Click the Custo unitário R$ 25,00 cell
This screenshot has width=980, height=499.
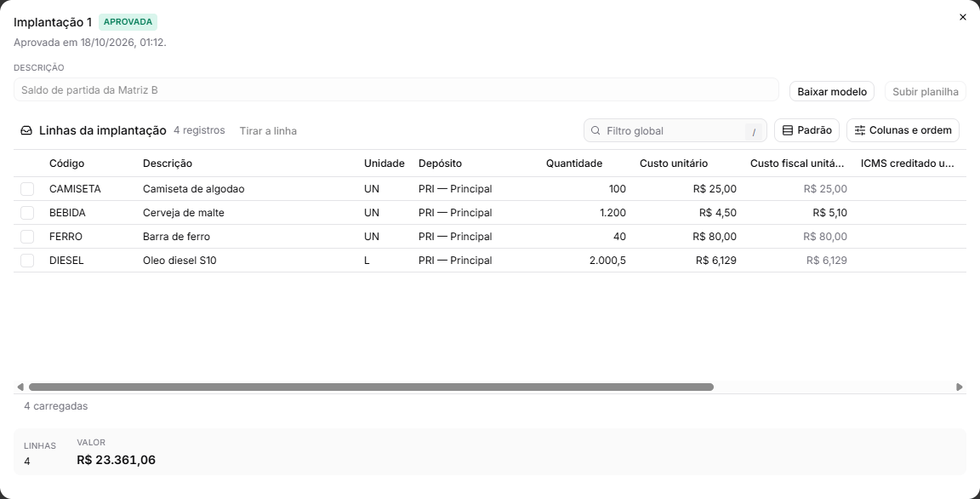[715, 189]
